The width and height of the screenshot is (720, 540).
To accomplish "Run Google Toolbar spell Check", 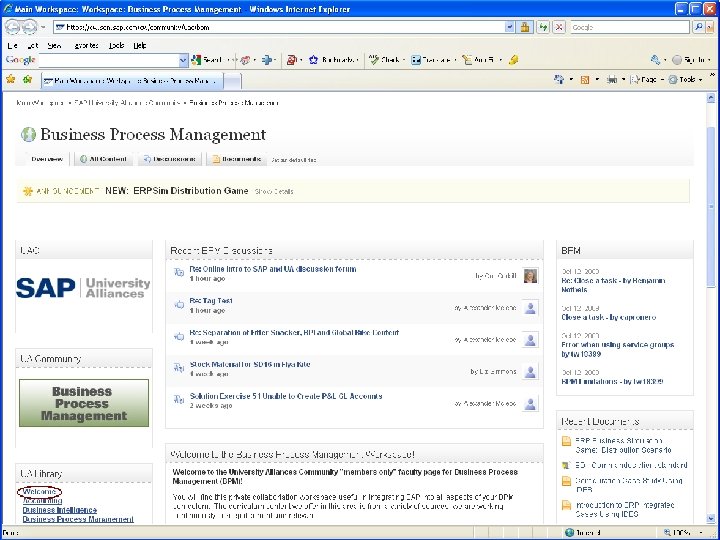I will coord(384,60).
